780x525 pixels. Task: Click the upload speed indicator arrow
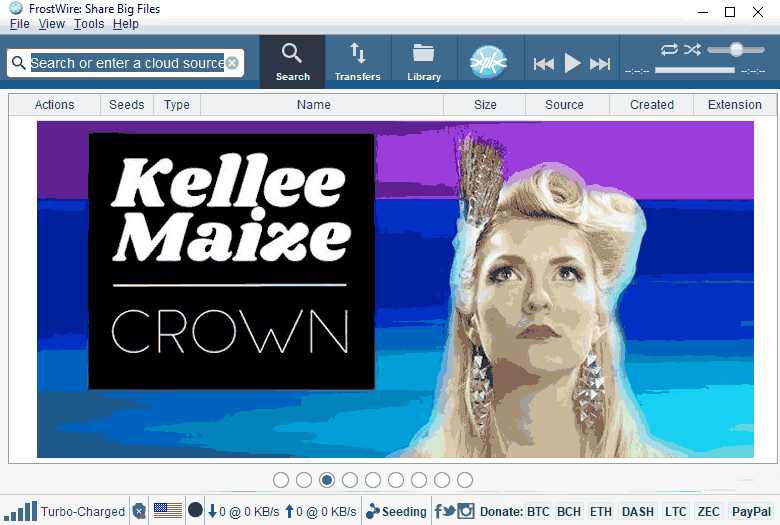coord(290,511)
